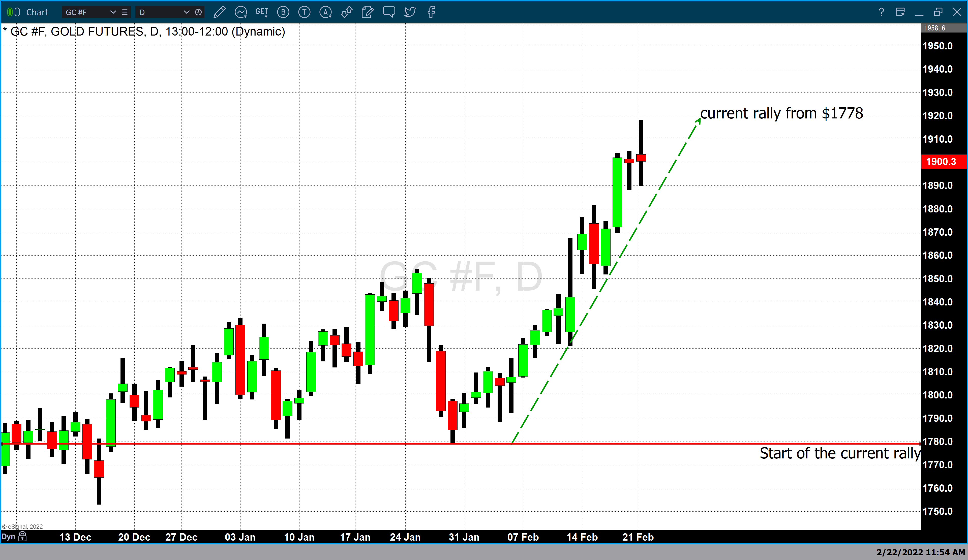The height and width of the screenshot is (560, 968).
Task: Open the studies chart-line icon menu
Action: tap(241, 12)
